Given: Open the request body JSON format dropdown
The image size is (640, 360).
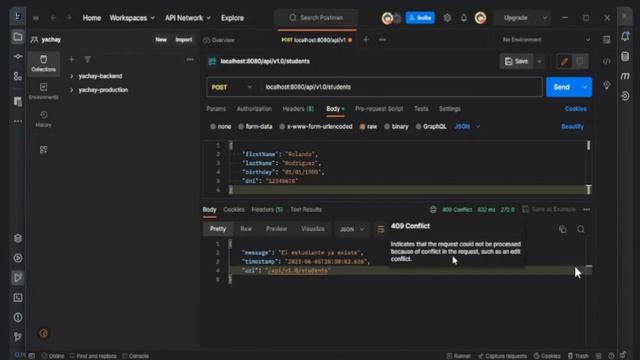Looking at the screenshot, I should point(467,127).
